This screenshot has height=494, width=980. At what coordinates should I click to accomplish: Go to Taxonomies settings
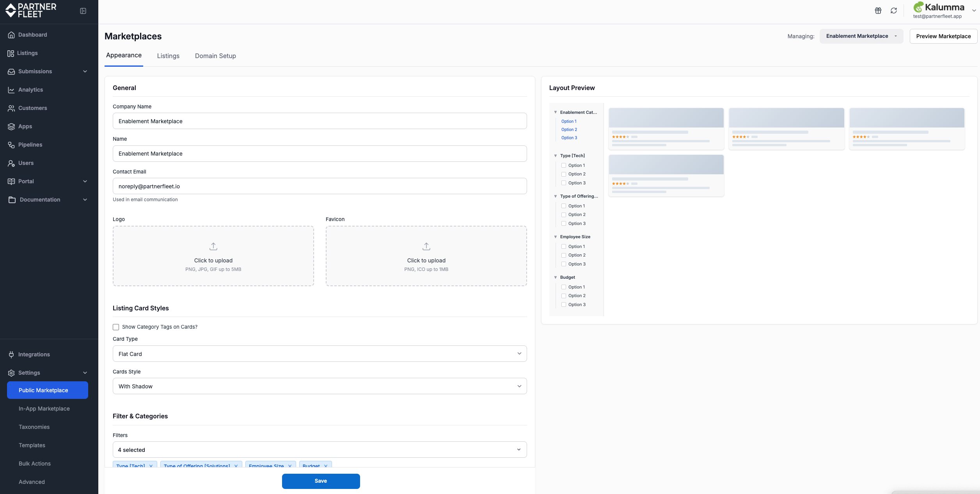point(34,427)
